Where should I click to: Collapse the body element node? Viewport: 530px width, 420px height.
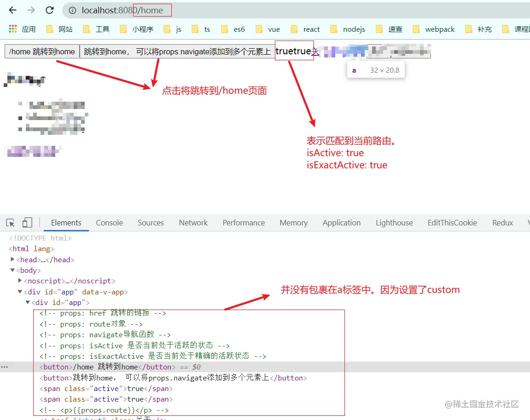(12, 270)
